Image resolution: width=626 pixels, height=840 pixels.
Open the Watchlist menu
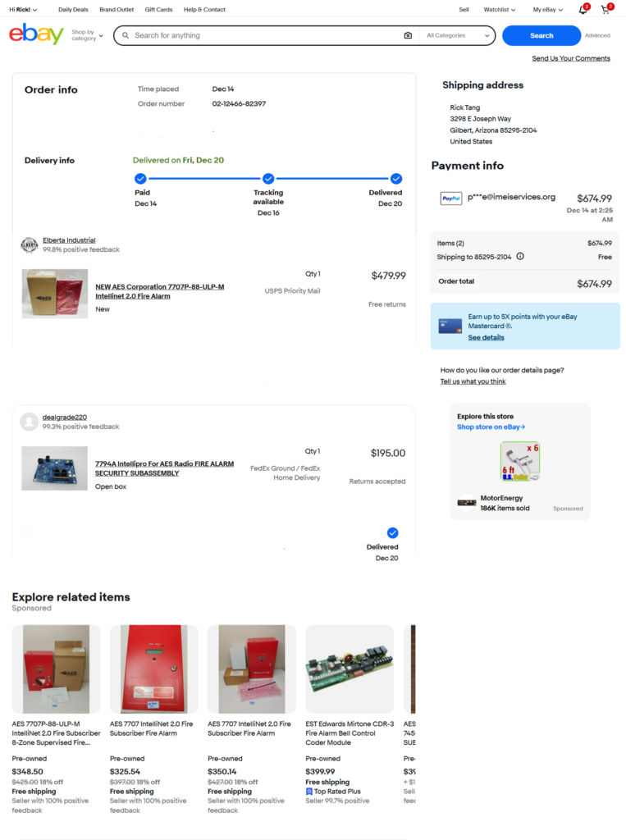(x=500, y=10)
